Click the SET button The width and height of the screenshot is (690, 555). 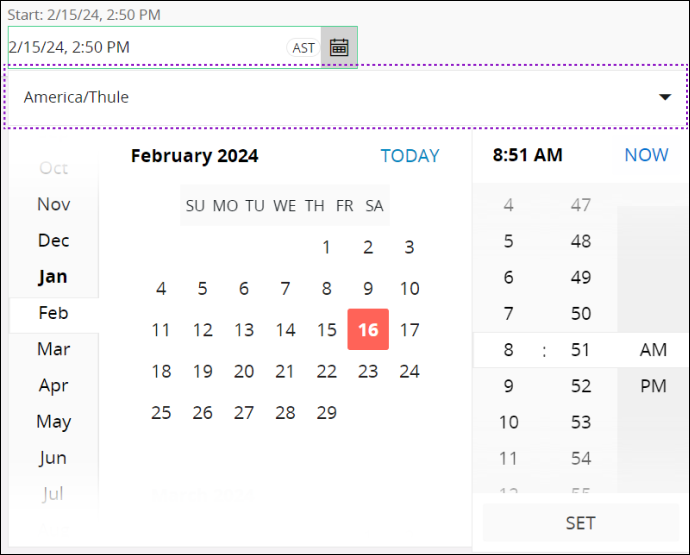coord(580,523)
